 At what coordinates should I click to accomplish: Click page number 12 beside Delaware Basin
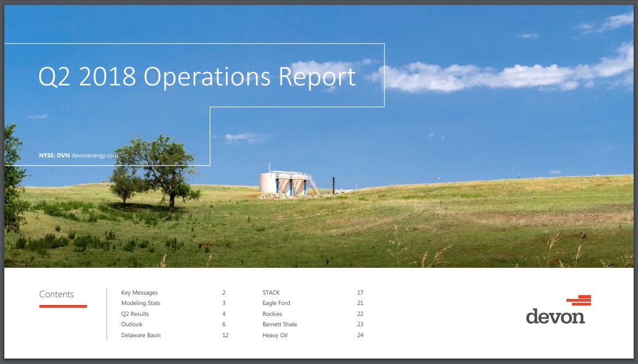[x=225, y=335]
